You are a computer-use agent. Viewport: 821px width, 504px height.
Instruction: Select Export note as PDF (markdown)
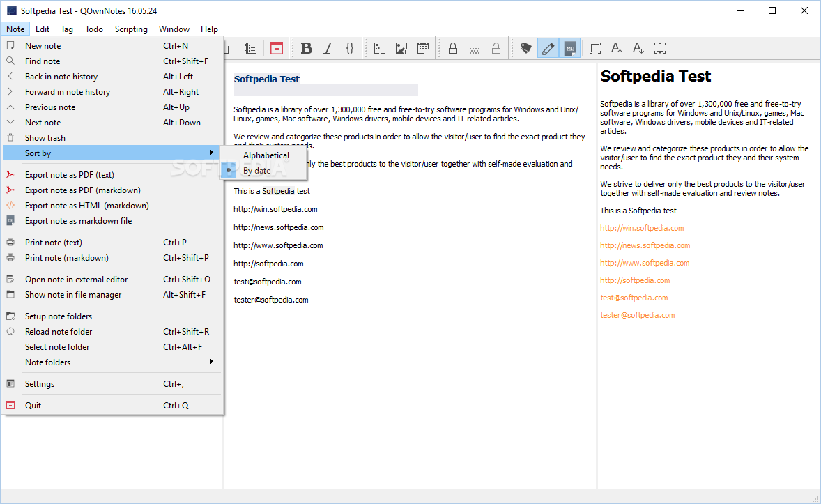(112, 190)
